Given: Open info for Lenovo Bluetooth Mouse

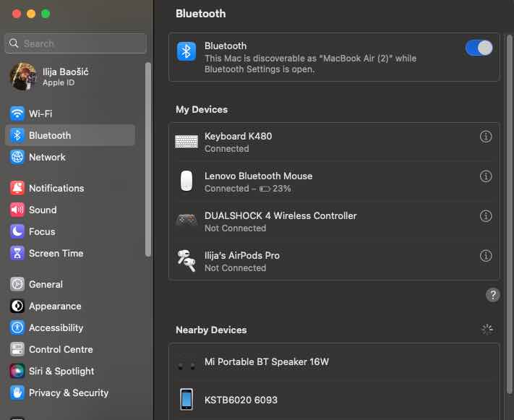Looking at the screenshot, I should coord(486,176).
